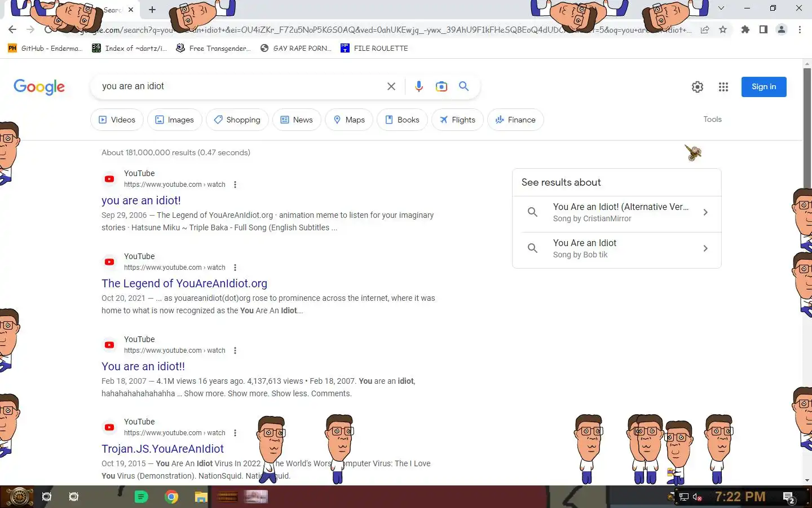Screen dimensions: 812x508
Task: Open a new tab with plus button
Action: pyautogui.click(x=152, y=10)
